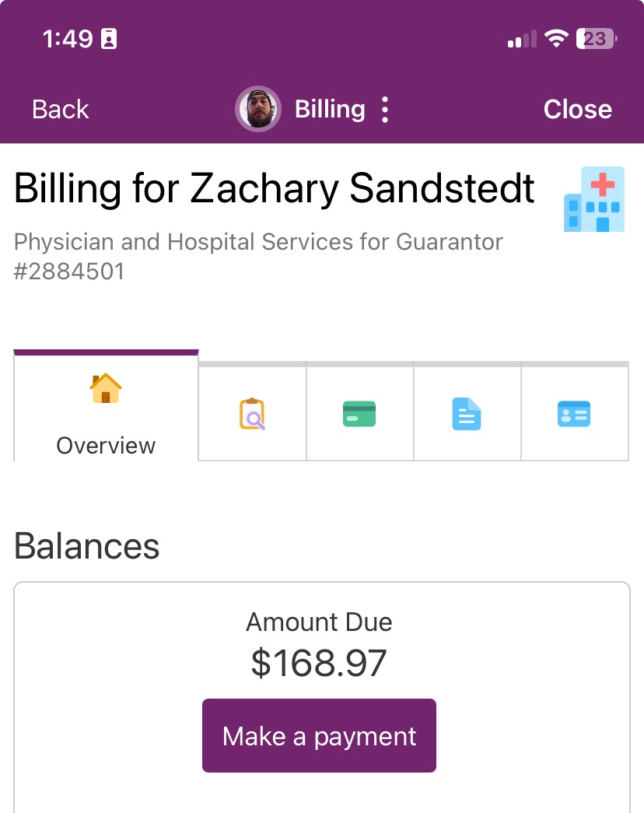Tap the Billing for Zachary Sandstedt heading
Viewport: 644px width, 813px height.
tap(275, 188)
